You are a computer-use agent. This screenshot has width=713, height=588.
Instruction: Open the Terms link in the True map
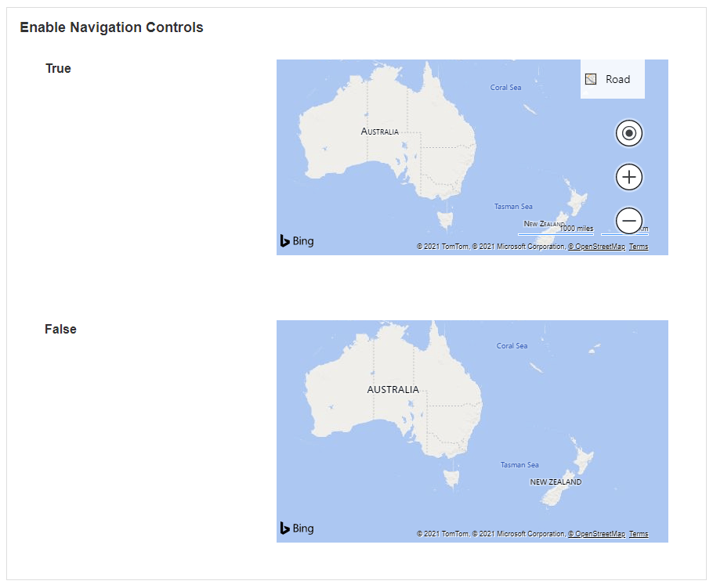[639, 247]
